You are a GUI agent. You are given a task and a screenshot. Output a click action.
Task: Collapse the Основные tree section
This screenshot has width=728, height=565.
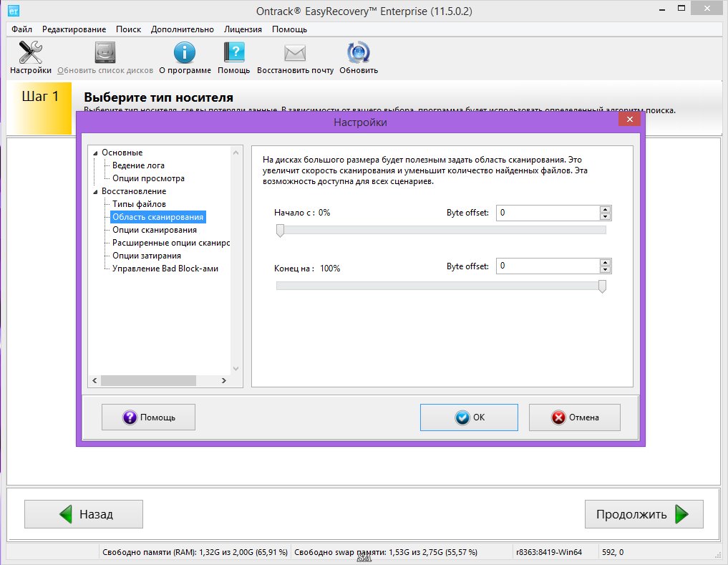pyautogui.click(x=95, y=153)
